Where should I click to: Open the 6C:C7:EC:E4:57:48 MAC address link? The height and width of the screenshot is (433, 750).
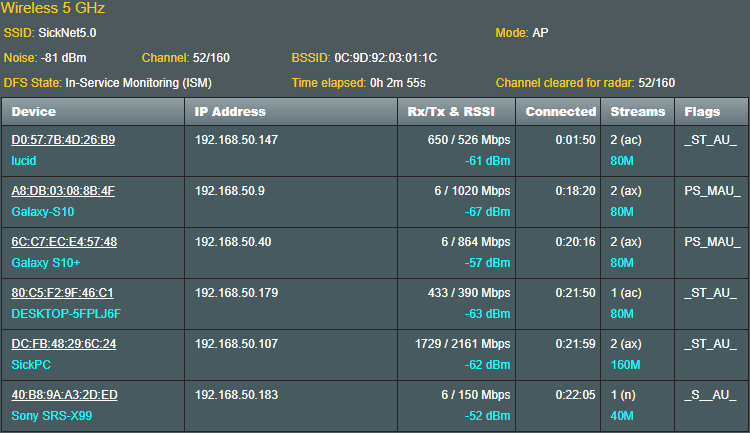(64, 242)
